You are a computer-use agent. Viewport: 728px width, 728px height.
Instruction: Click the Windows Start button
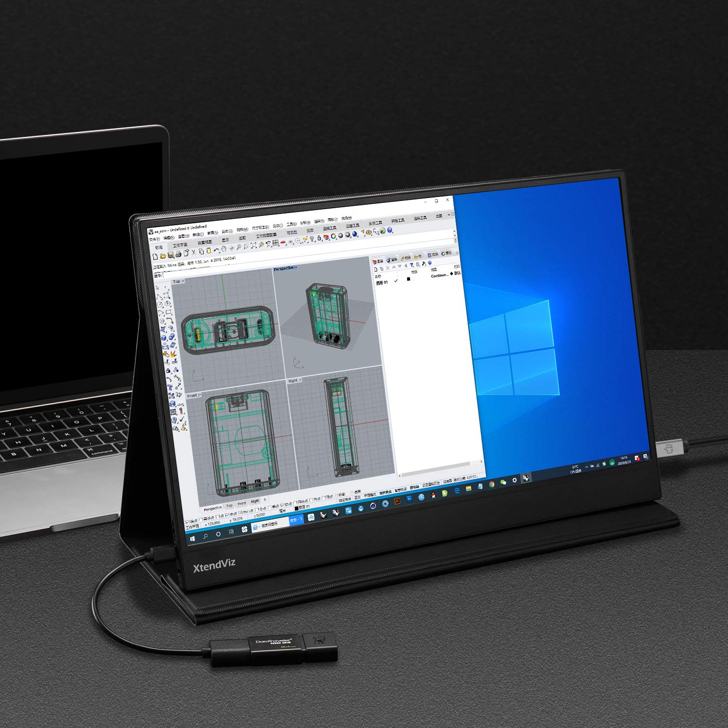pos(193,539)
